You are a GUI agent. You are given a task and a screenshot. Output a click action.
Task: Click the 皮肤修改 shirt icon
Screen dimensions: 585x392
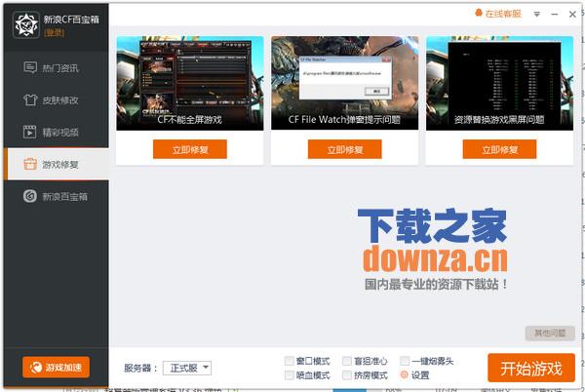click(x=30, y=100)
